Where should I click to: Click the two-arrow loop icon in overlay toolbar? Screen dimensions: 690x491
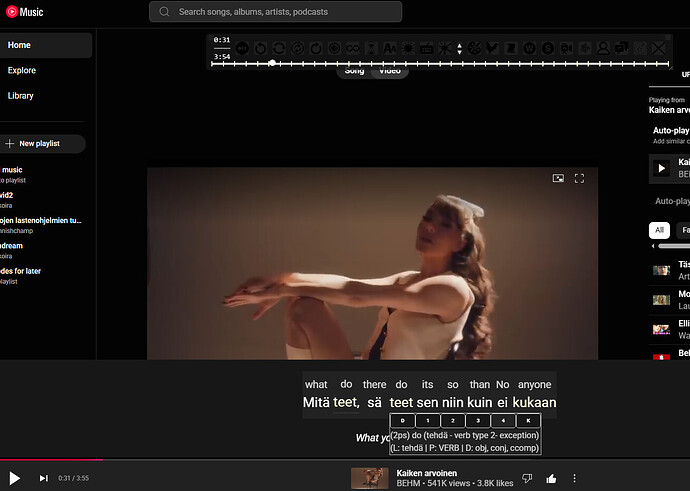click(x=279, y=48)
